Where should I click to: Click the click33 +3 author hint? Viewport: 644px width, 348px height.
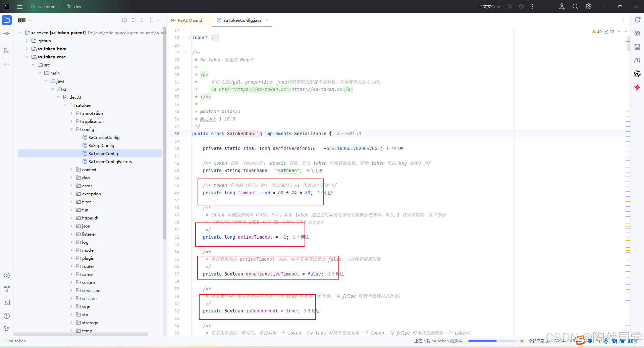(x=349, y=134)
